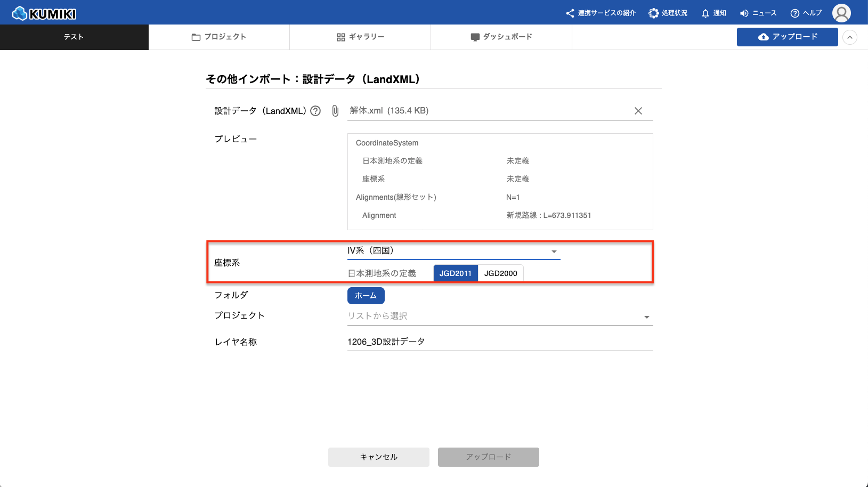868x487 pixels.
Task: Switch to the ダッシュボード tab
Action: (x=501, y=37)
